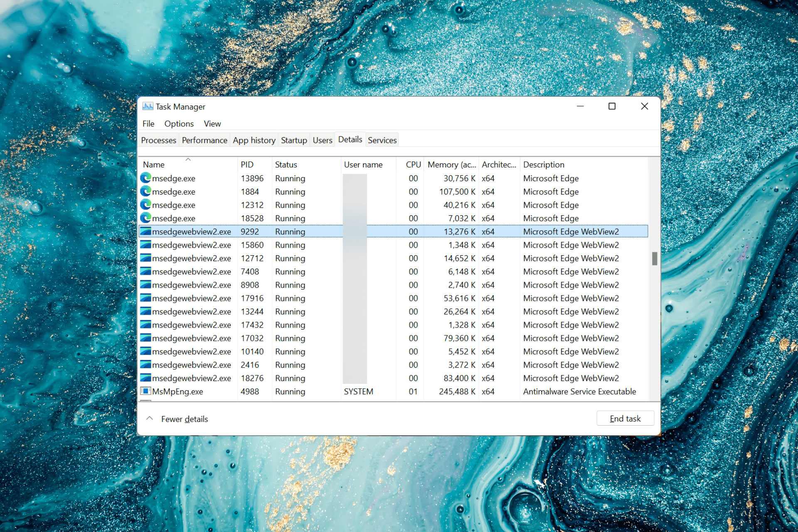Screen dimensions: 798x532
Task: Open the Options menu
Action: [178, 123]
